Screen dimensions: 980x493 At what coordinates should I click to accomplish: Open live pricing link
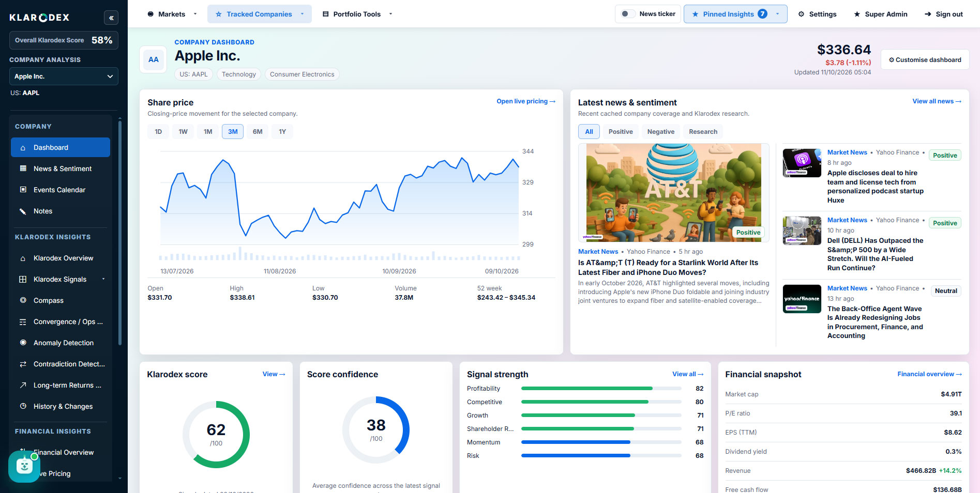pos(526,101)
